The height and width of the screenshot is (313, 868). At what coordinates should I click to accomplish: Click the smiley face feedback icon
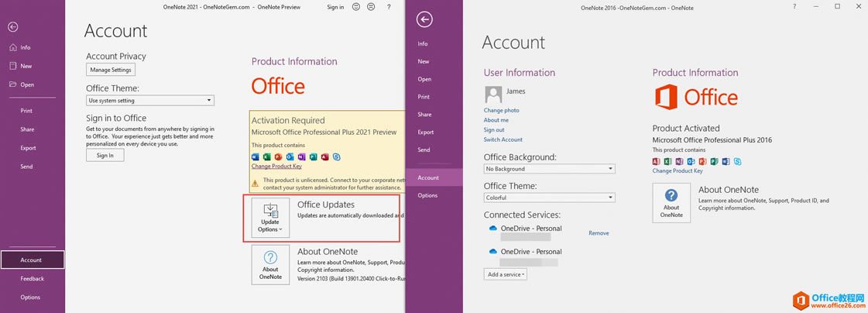pyautogui.click(x=356, y=7)
